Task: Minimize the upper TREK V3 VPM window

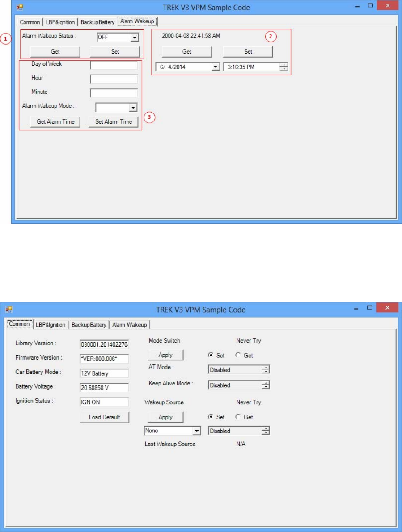Action: click(x=357, y=6)
